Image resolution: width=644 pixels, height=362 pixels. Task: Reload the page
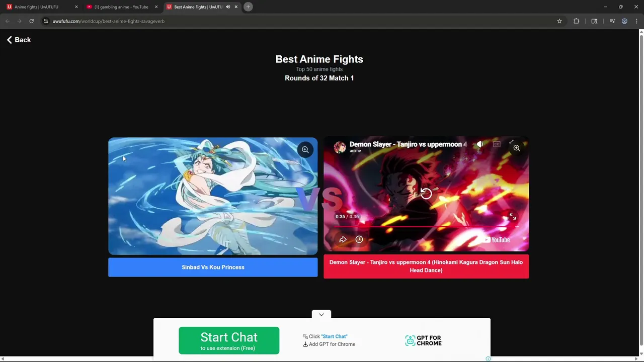pos(31,21)
